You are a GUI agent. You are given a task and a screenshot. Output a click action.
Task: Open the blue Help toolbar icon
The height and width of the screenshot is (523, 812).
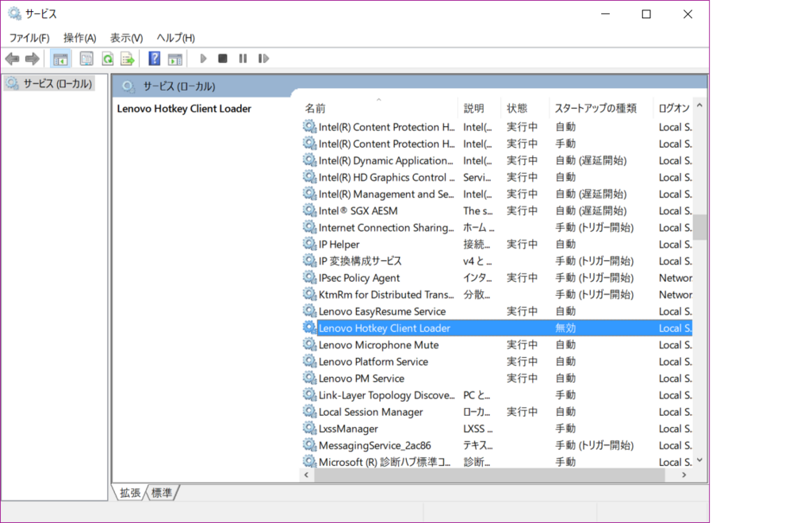(x=155, y=59)
